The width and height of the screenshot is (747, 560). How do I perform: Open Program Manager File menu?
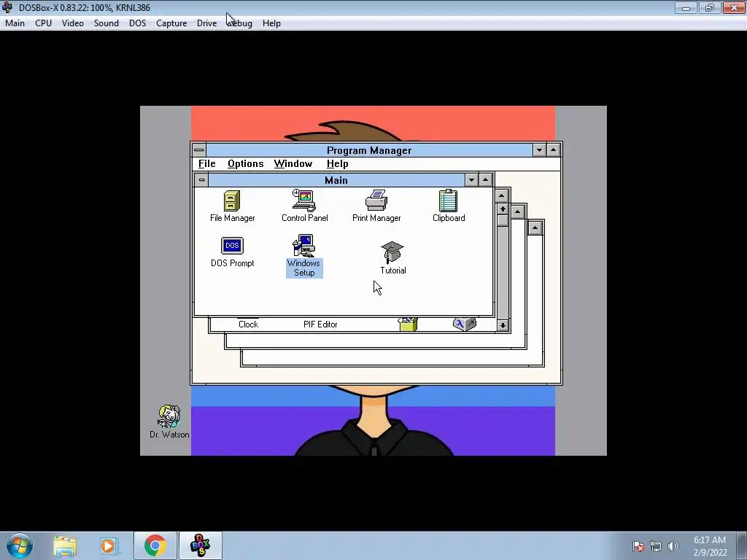(x=206, y=164)
